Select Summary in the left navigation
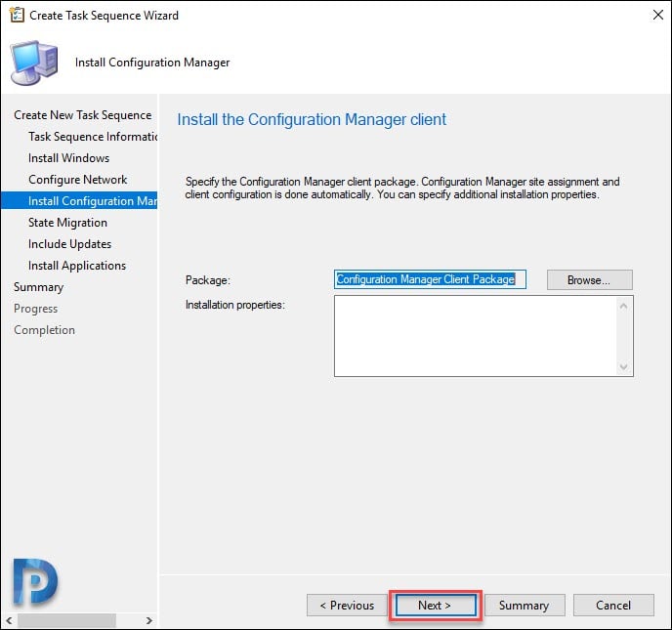Viewport: 672px width, 630px height. (x=38, y=287)
